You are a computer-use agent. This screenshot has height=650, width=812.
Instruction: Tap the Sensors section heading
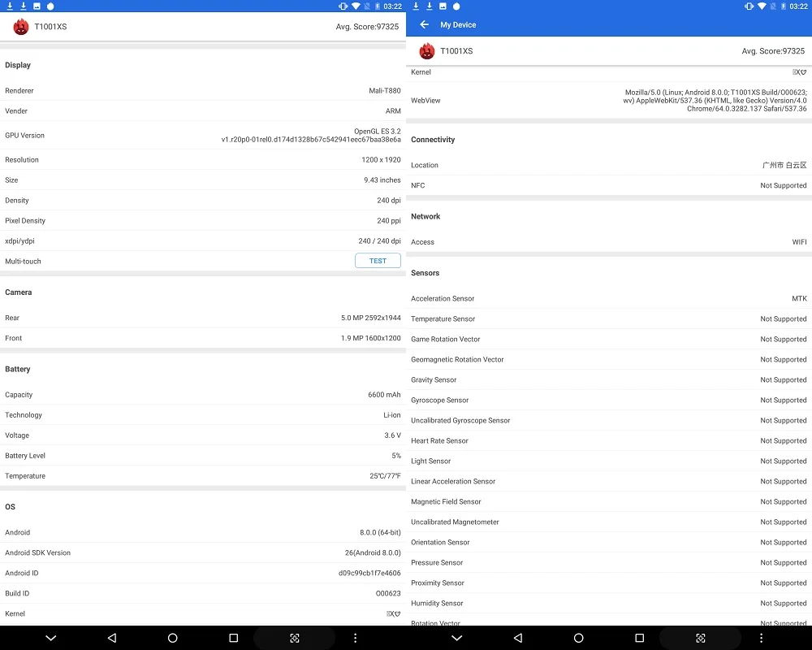[x=425, y=273]
